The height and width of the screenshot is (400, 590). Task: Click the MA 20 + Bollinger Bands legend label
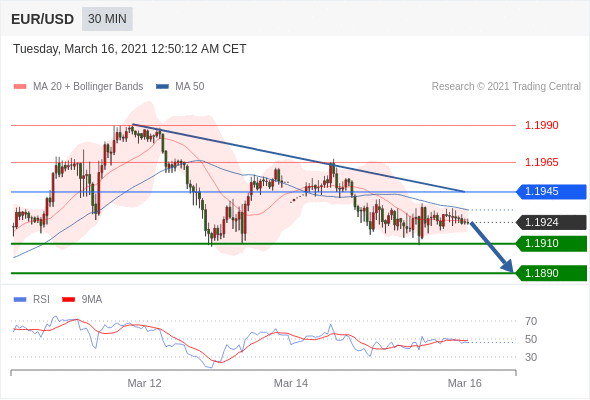(x=88, y=87)
